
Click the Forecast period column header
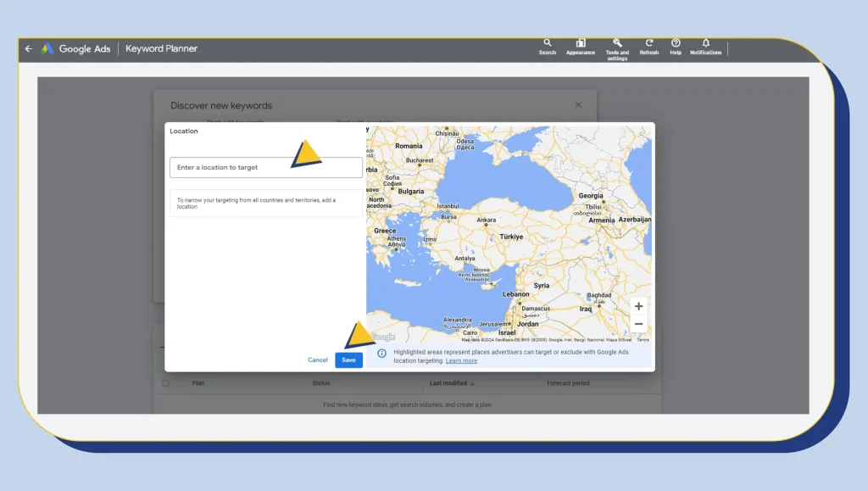coord(568,383)
